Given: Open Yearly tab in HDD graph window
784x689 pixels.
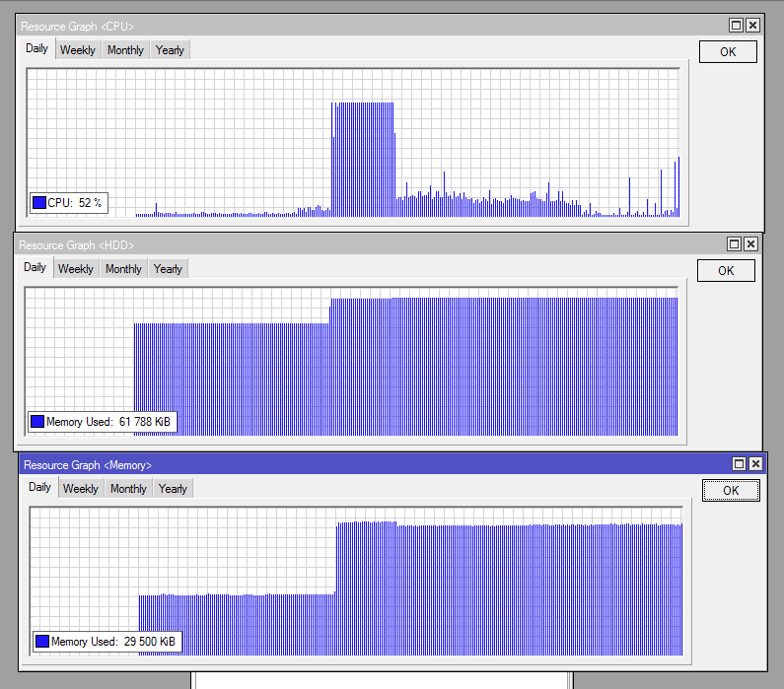Looking at the screenshot, I should coord(168,269).
